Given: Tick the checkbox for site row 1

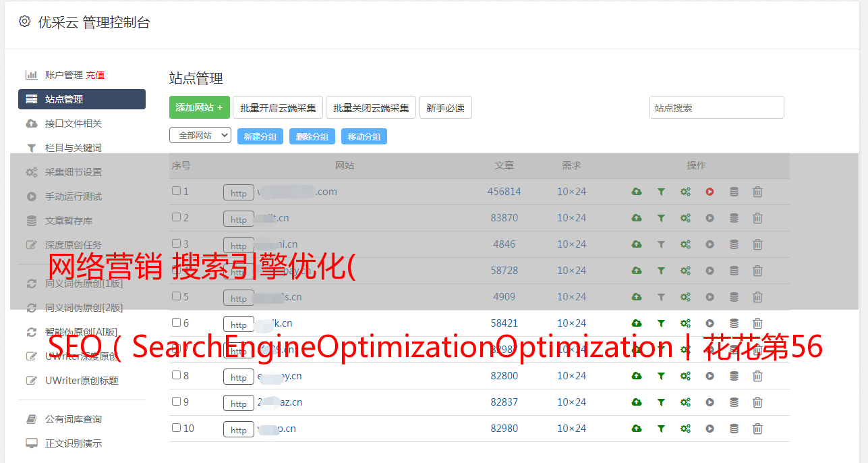Looking at the screenshot, I should 176,191.
